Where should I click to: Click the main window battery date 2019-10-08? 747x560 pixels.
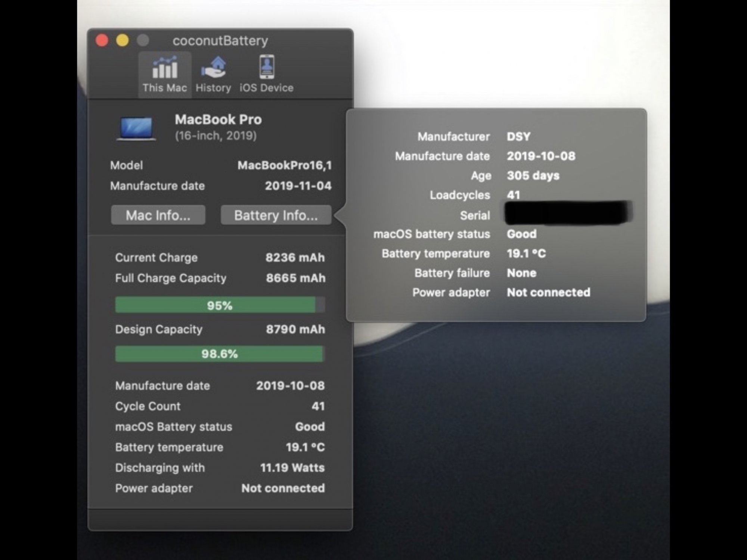pyautogui.click(x=290, y=386)
